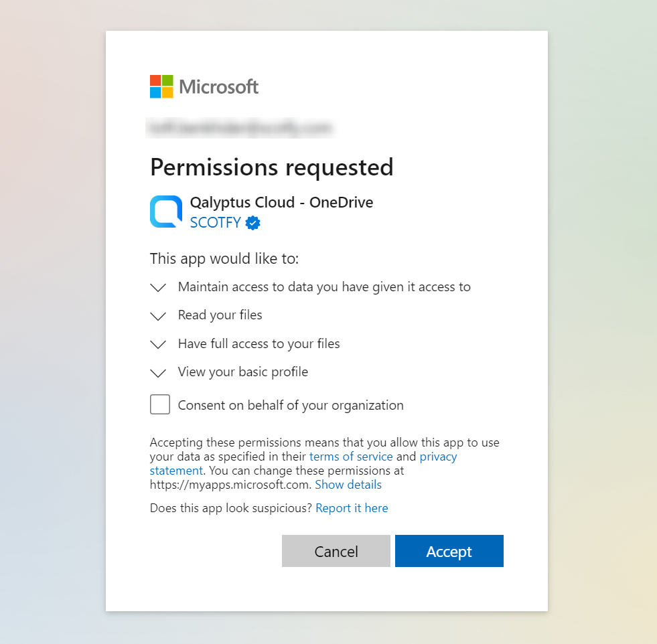Click the "Permissions requested" heading
Image resolution: width=657 pixels, height=644 pixels.
coord(271,167)
